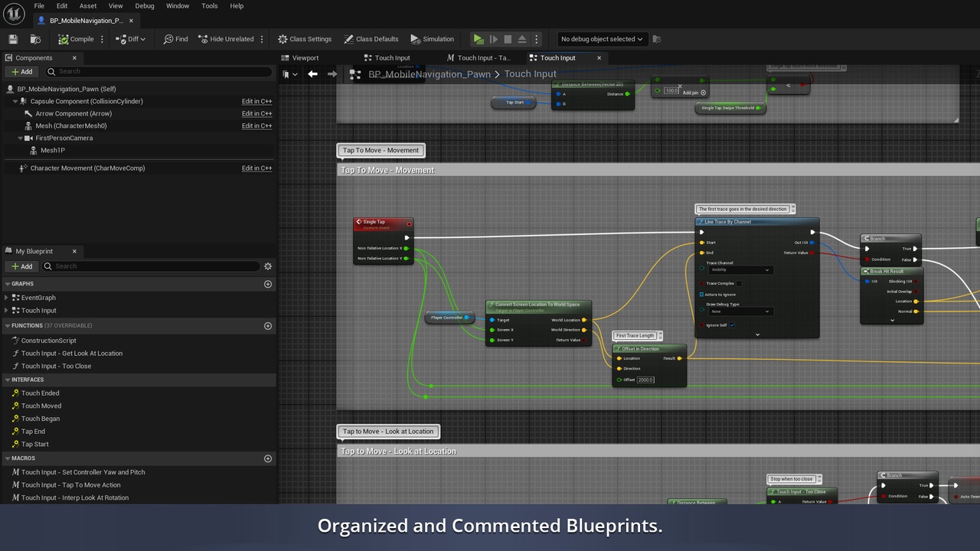Open the graph bookmarks dropdown
The height and width of the screenshot is (551, 980).
[290, 74]
